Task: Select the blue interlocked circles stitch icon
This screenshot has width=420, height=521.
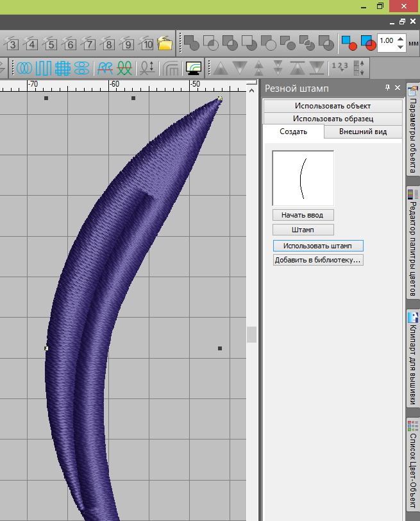Action: 24,67
